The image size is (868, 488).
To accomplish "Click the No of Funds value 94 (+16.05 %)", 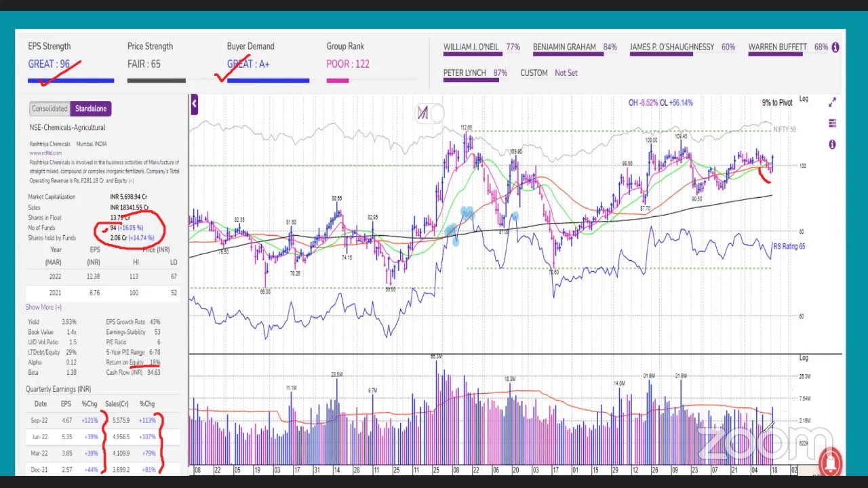I will 127,228.
